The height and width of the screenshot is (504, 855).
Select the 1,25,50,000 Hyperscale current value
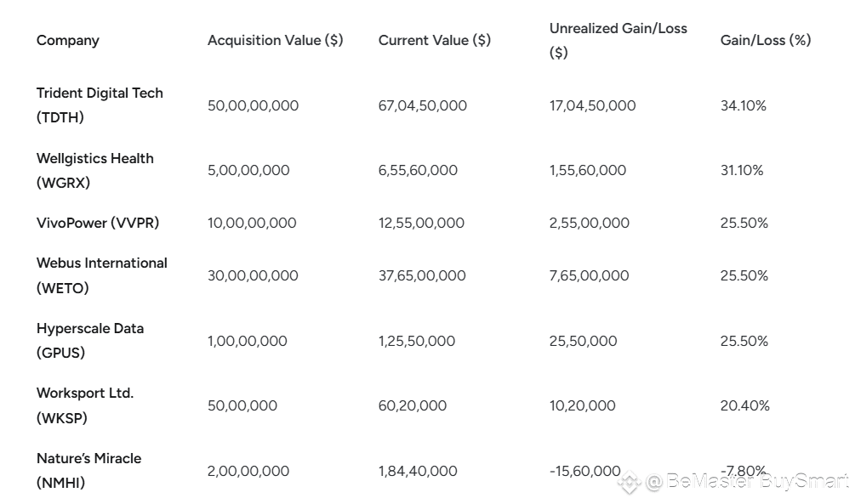[x=417, y=341]
